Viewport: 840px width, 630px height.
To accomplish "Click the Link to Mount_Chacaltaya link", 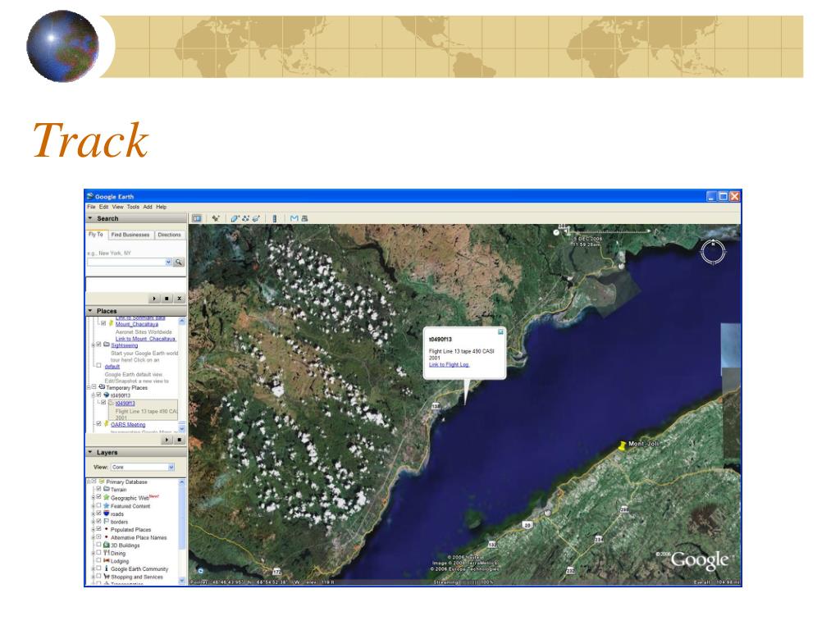I will click(x=146, y=339).
